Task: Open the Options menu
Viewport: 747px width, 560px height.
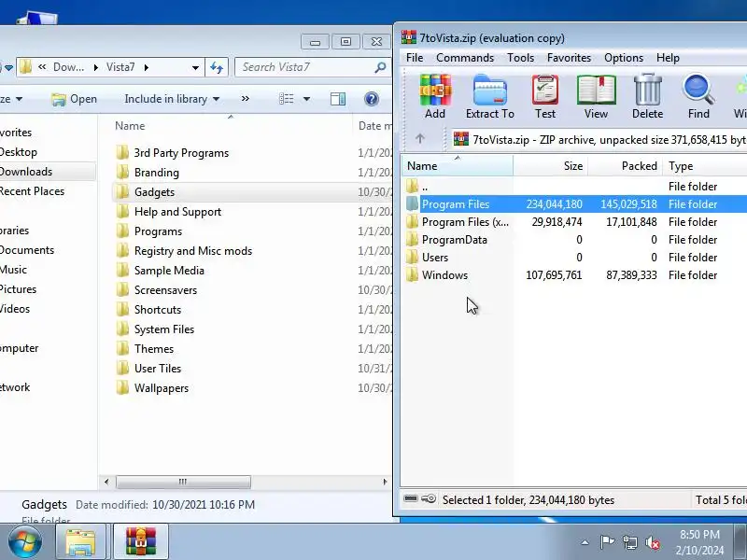Action: (624, 58)
